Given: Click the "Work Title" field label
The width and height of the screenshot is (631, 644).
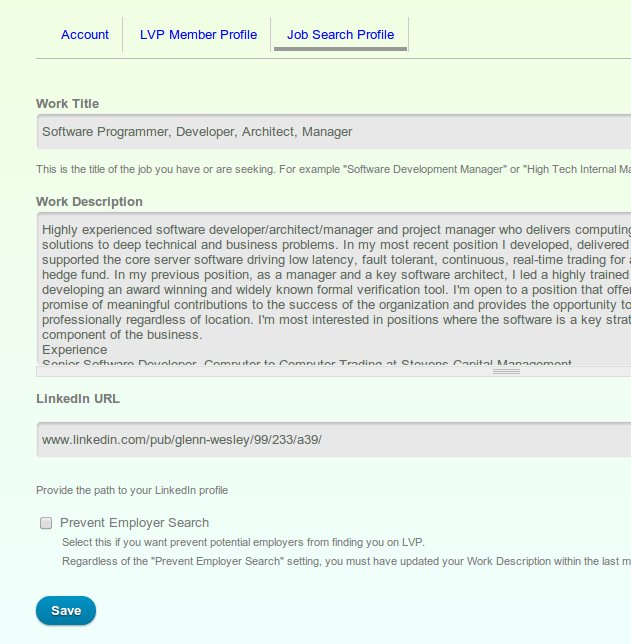Looking at the screenshot, I should (67, 104).
